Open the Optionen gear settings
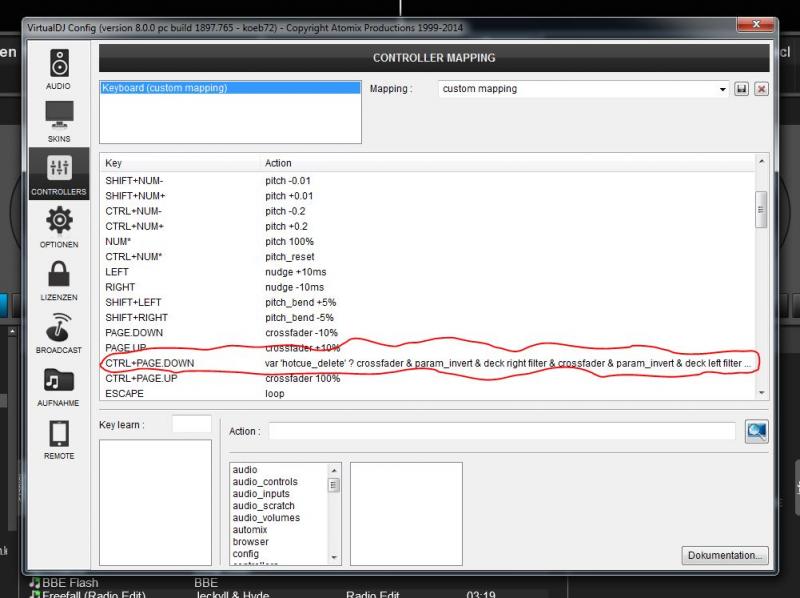The height and width of the screenshot is (598, 800). [59, 227]
